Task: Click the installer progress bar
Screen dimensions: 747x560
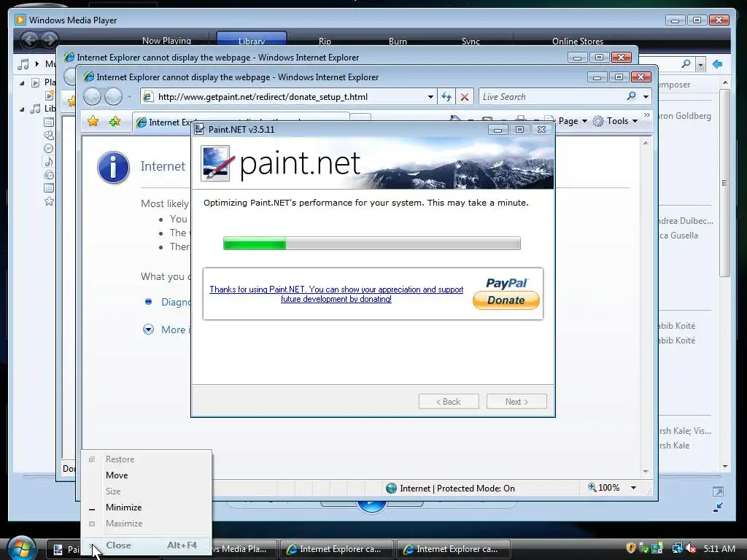Action: [x=371, y=244]
